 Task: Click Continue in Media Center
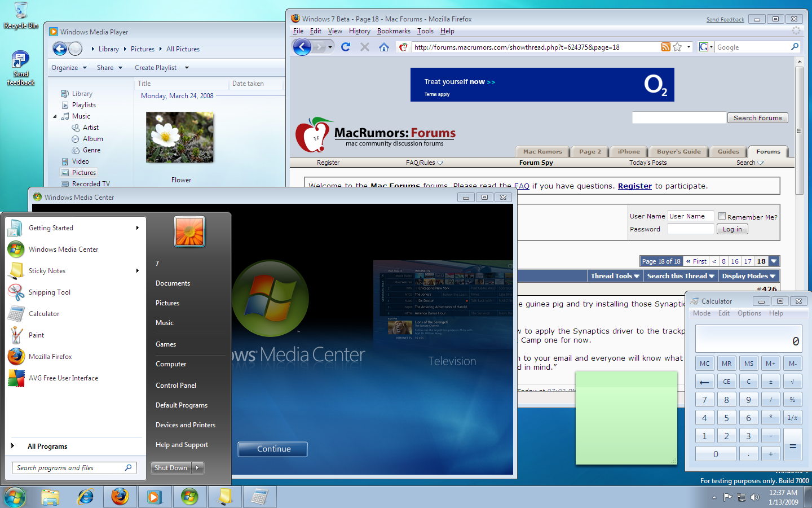click(x=273, y=449)
